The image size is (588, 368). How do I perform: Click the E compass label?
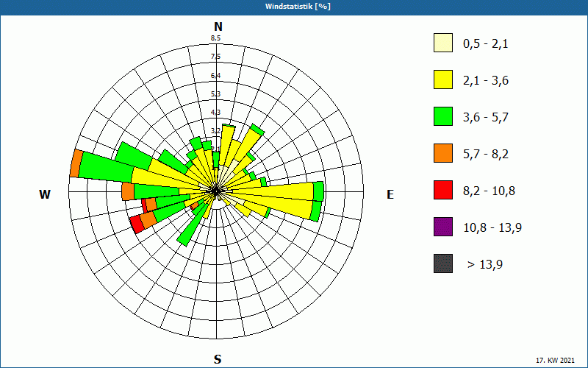[390, 194]
